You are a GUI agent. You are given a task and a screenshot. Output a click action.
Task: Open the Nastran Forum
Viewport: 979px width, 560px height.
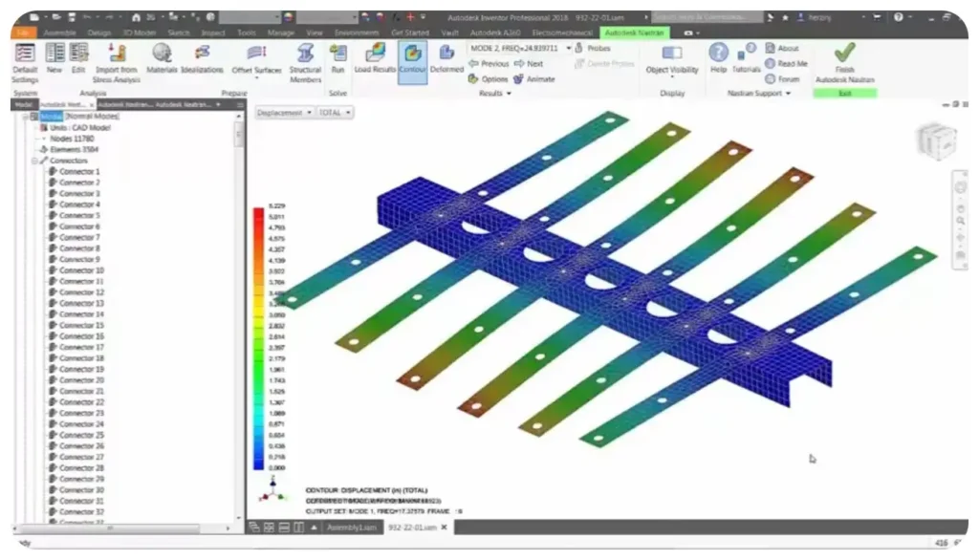(782, 79)
